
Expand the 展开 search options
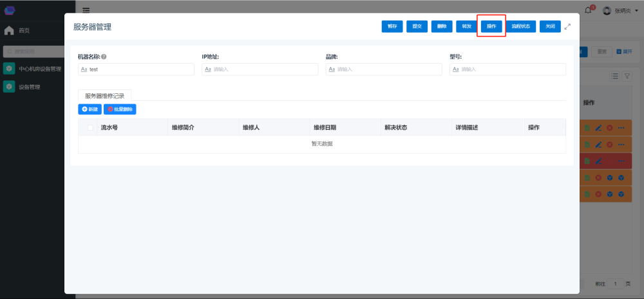pyautogui.click(x=623, y=51)
